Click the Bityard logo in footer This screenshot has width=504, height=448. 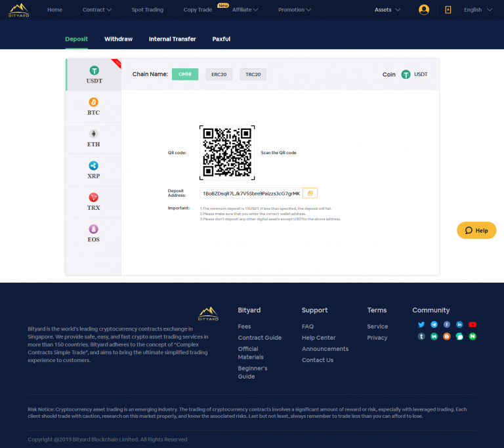pos(208,314)
